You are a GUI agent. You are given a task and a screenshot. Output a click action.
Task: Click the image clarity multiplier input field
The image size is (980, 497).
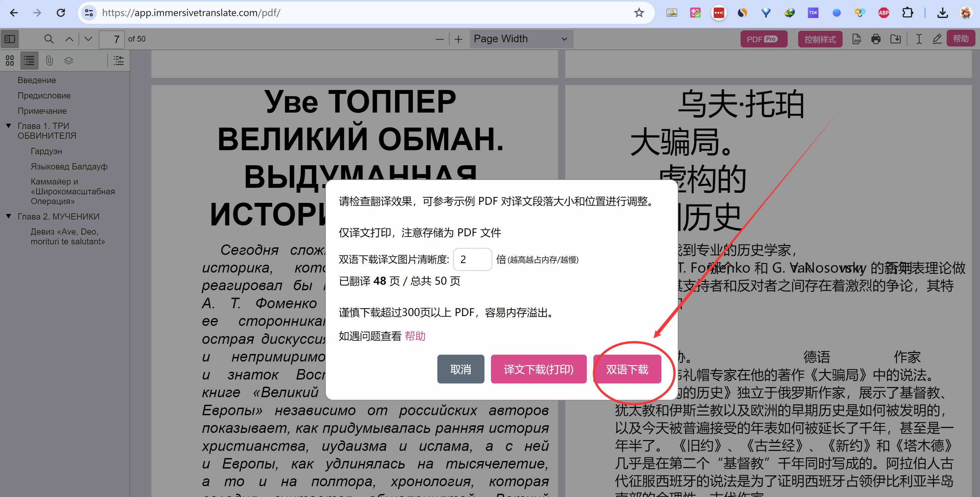click(472, 259)
